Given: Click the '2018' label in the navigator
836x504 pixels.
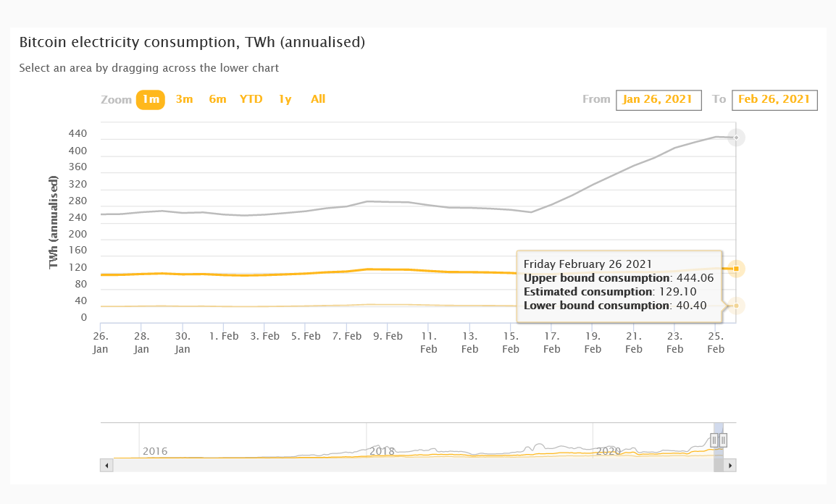Looking at the screenshot, I should (383, 451).
